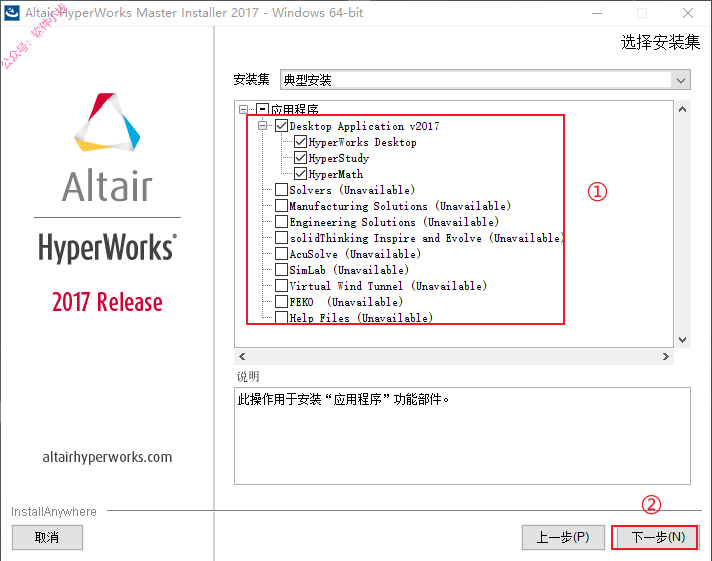Check the Manufacturing Solutions checkbox

(x=282, y=206)
